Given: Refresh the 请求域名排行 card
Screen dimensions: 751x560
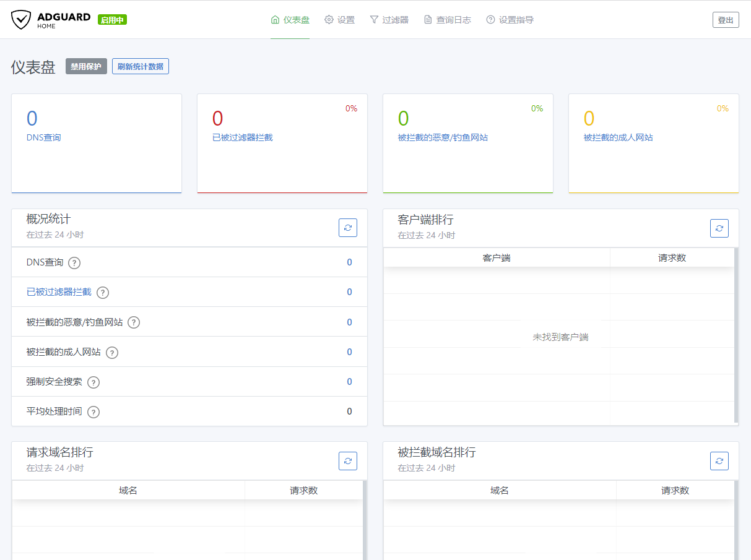Looking at the screenshot, I should coord(348,460).
